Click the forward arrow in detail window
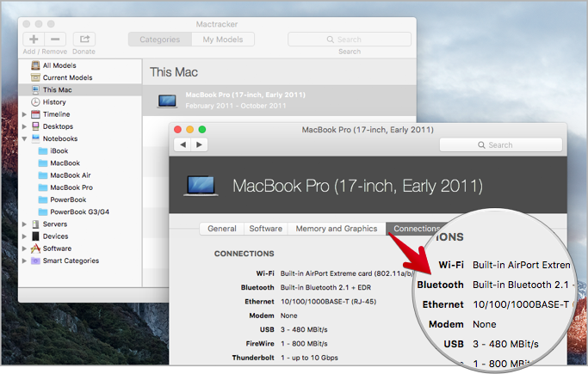Image resolution: width=588 pixels, height=374 pixels. point(199,144)
